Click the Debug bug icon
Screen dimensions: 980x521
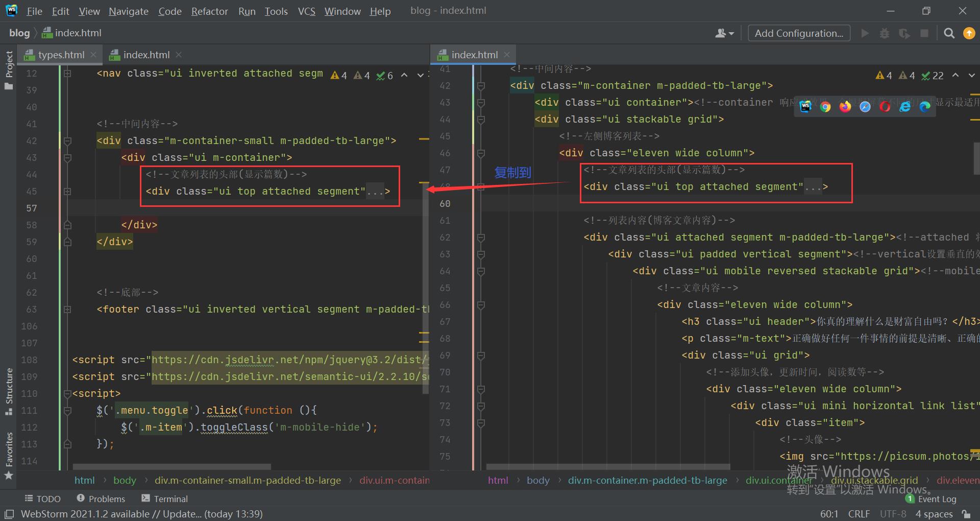tap(885, 33)
